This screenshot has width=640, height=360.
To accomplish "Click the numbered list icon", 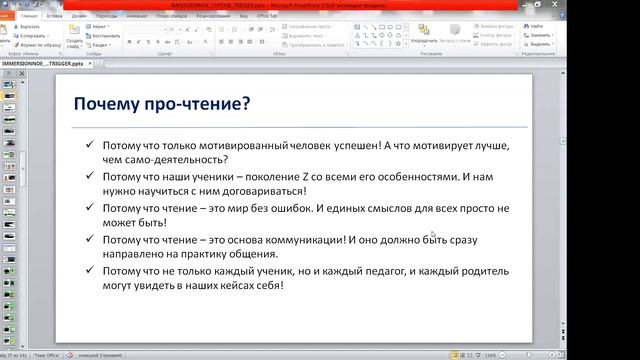I will click(x=235, y=29).
